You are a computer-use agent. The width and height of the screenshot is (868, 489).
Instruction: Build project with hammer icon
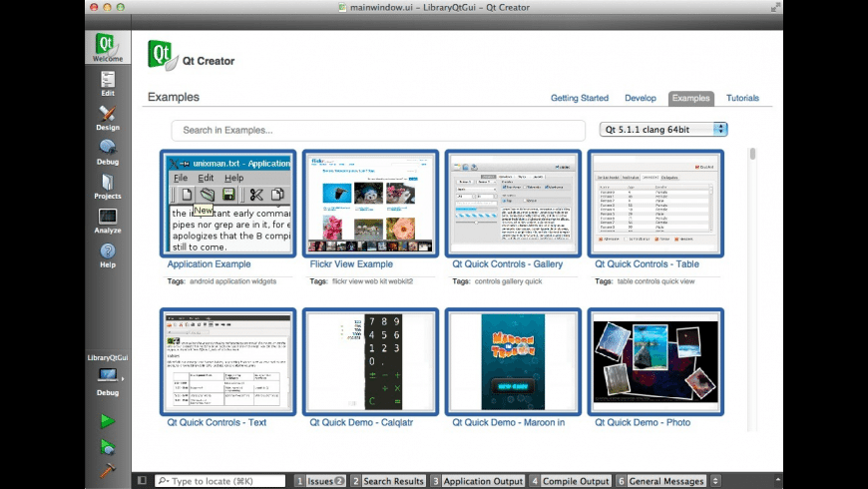pyautogui.click(x=108, y=470)
